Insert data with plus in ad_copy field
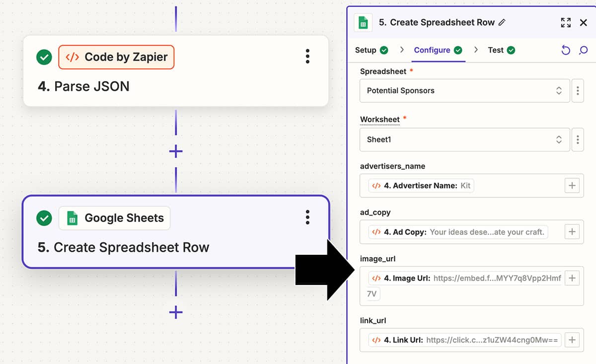Screen dimensions: 596x364 click(x=572, y=232)
